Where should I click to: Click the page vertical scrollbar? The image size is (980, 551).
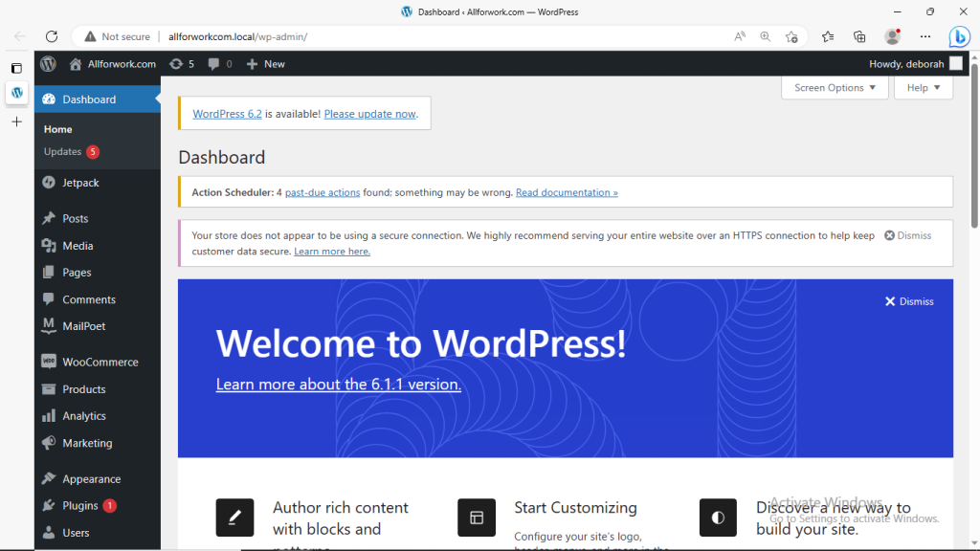(974, 146)
